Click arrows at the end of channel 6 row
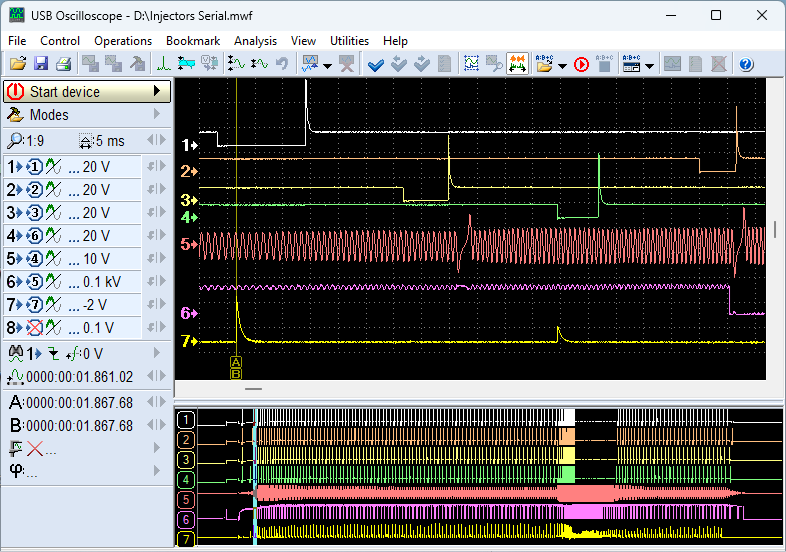The height and width of the screenshot is (552, 786). tap(156, 281)
